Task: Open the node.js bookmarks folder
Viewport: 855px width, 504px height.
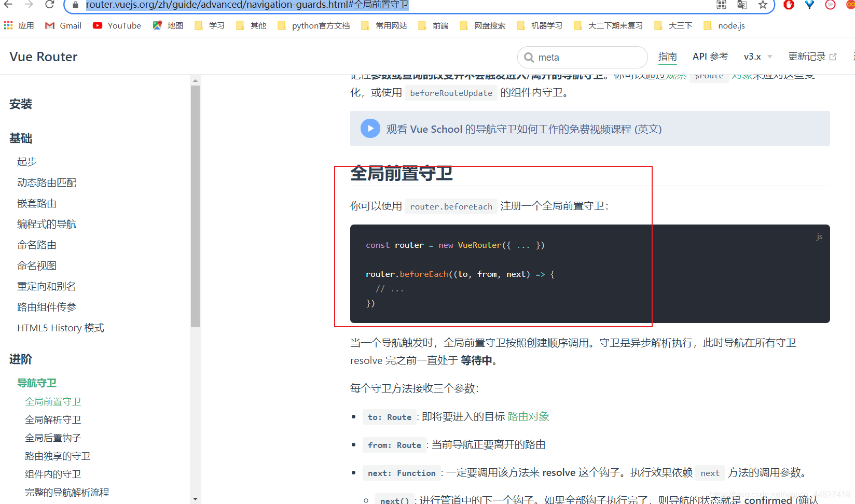Action: (x=724, y=25)
